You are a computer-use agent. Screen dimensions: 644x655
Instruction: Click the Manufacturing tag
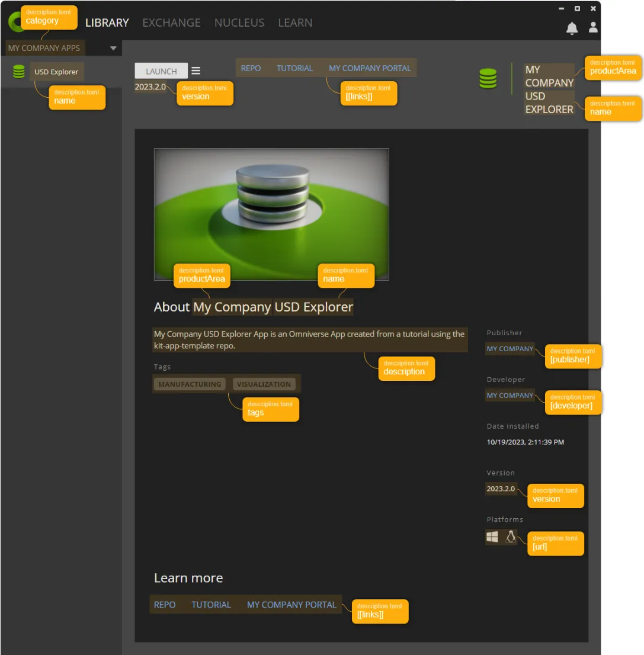(x=190, y=384)
